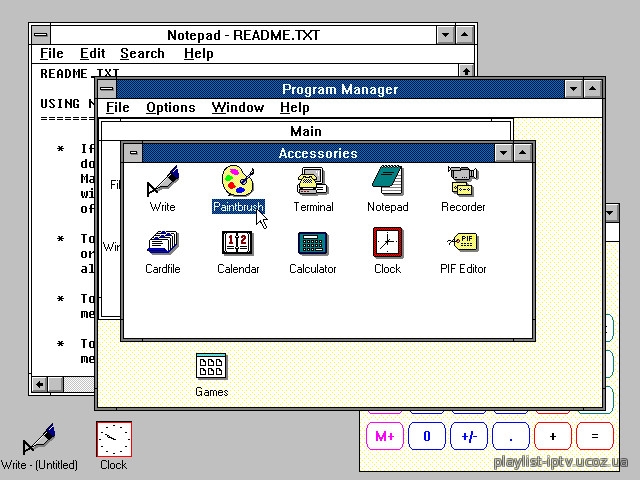Image resolution: width=640 pixels, height=480 pixels.
Task: Click the calculator equals button
Action: 595,436
